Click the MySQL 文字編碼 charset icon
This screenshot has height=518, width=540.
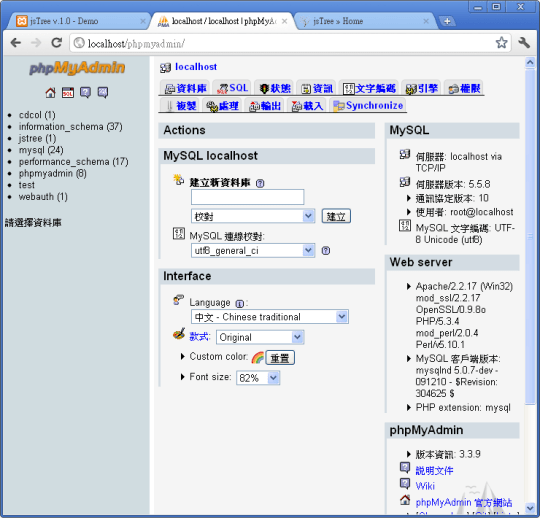coord(405,226)
